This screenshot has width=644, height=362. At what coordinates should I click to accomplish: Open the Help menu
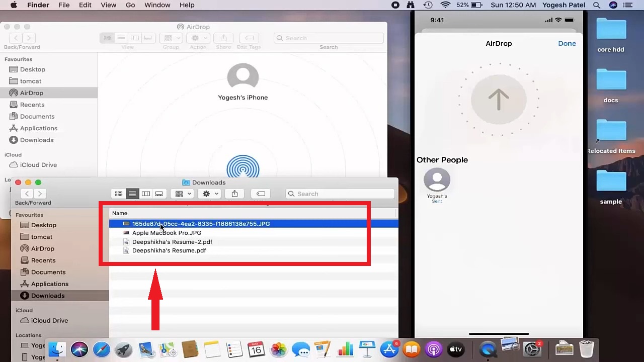click(187, 5)
